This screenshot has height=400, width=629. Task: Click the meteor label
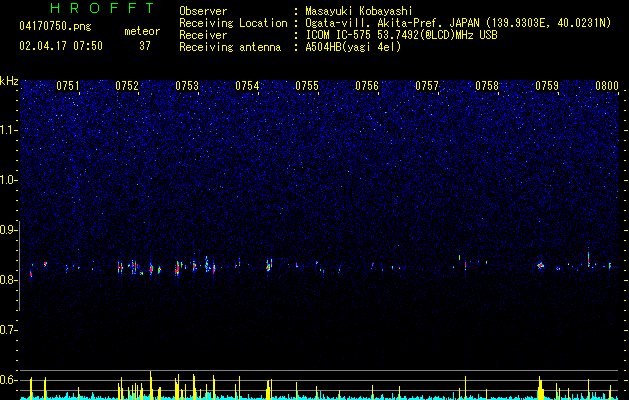point(142,31)
